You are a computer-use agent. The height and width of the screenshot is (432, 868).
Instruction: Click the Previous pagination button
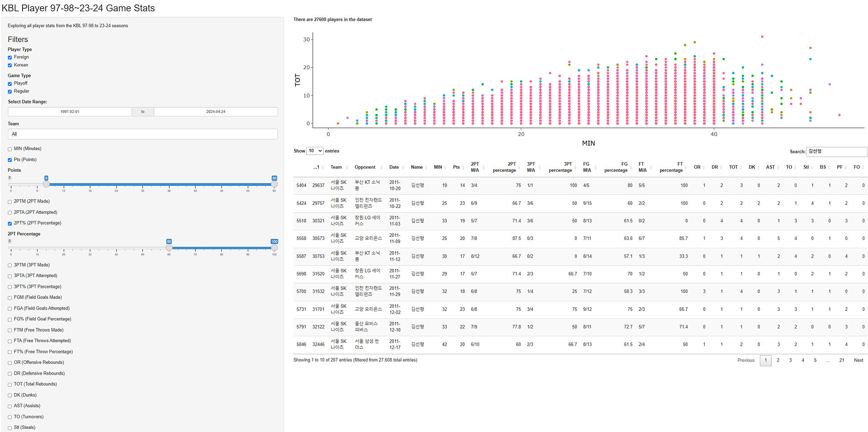point(745,361)
